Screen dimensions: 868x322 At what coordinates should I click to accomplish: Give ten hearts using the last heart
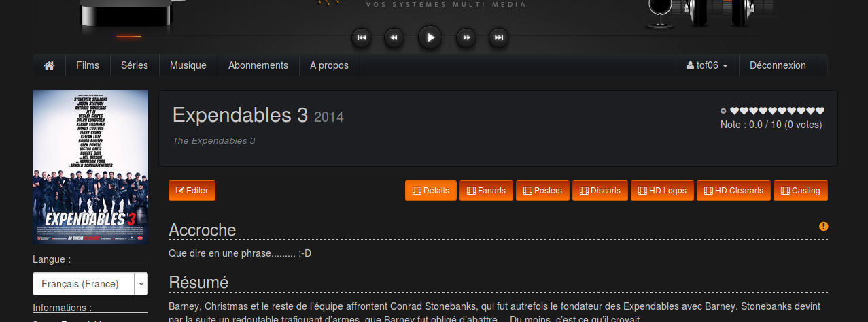pyautogui.click(x=820, y=110)
